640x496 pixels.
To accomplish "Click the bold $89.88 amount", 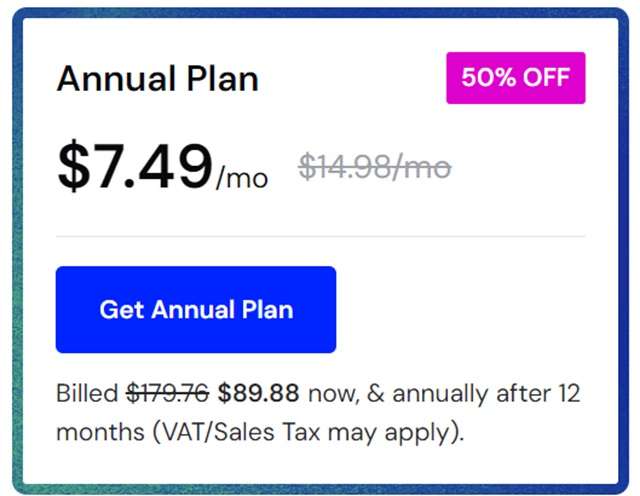I will tap(258, 392).
